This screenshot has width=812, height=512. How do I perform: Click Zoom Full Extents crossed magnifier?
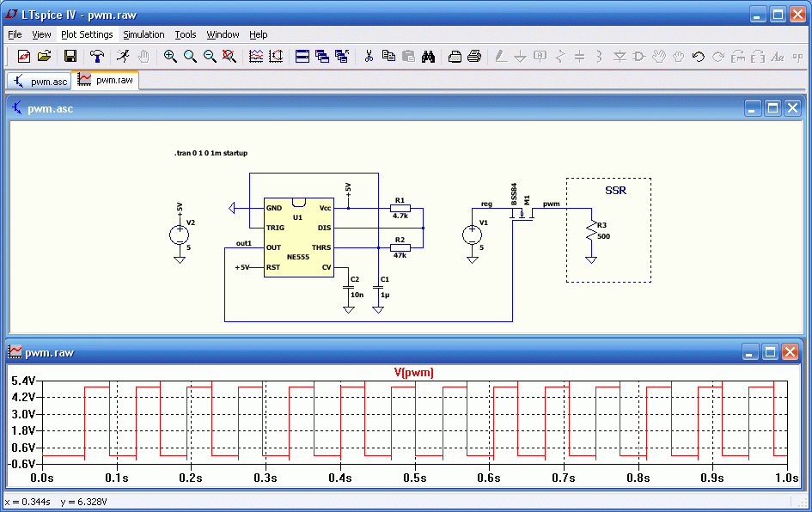click(x=229, y=56)
